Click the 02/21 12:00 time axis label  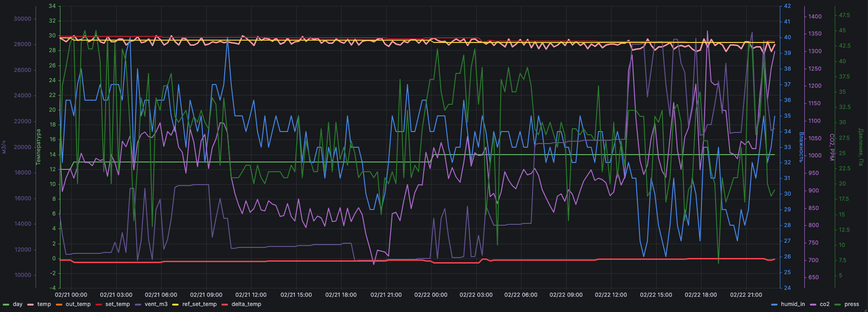tap(251, 295)
